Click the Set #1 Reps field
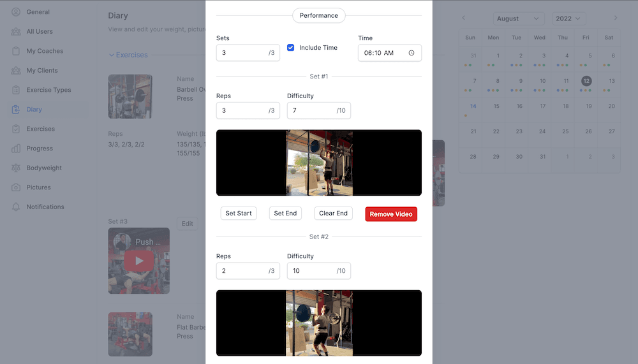Image resolution: width=638 pixels, height=364 pixels. coord(248,111)
